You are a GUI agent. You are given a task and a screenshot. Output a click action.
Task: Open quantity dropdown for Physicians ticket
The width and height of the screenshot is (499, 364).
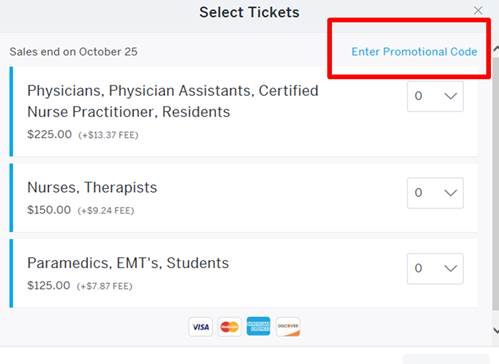435,96
